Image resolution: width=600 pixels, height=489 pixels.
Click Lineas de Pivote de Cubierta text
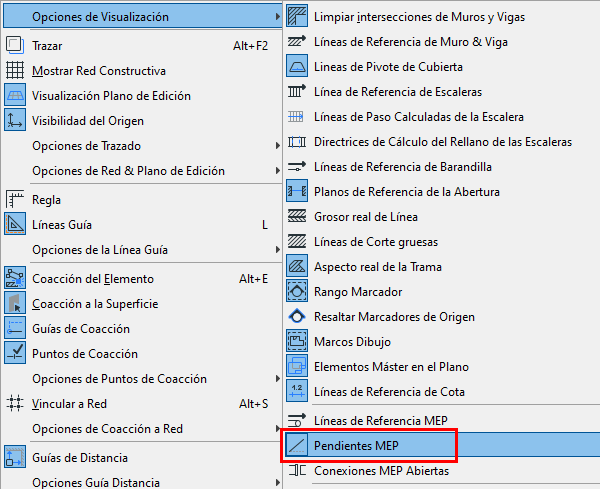388,67
